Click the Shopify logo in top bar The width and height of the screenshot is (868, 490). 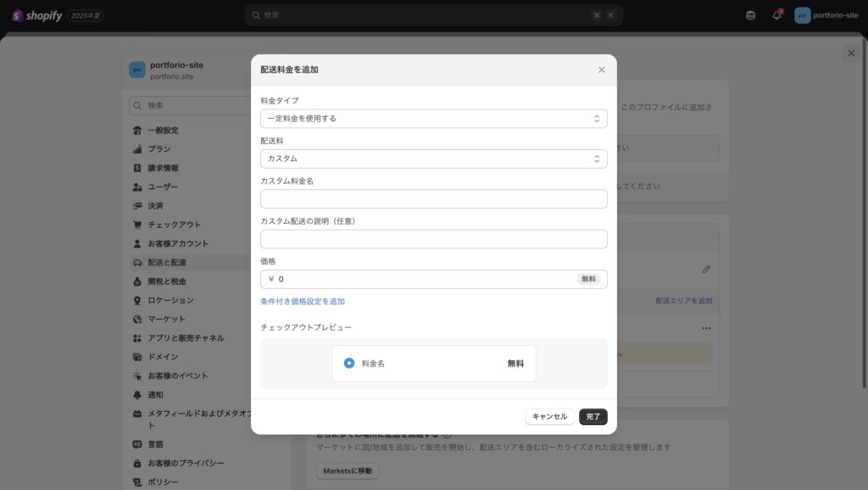point(37,15)
